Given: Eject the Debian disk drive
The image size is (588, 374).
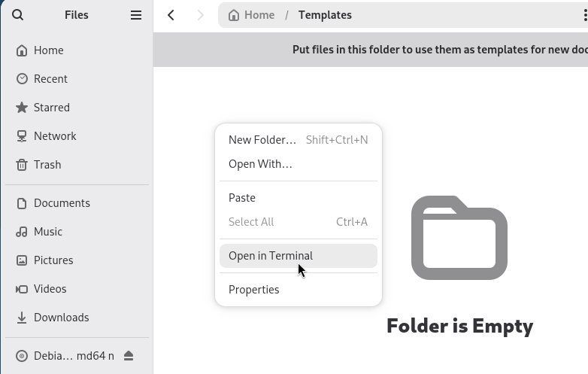Looking at the screenshot, I should (x=129, y=355).
